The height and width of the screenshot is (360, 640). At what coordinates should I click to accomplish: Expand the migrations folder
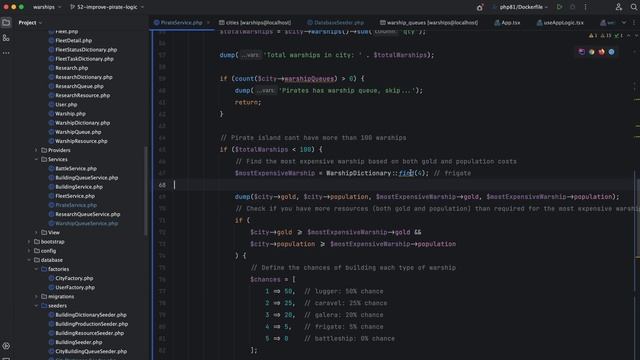(x=36, y=297)
